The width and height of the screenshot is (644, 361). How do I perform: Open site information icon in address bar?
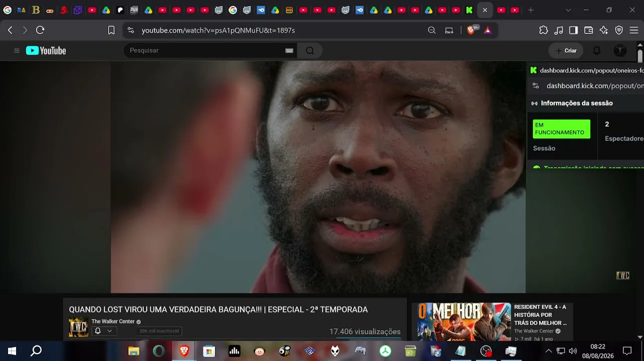click(x=131, y=30)
